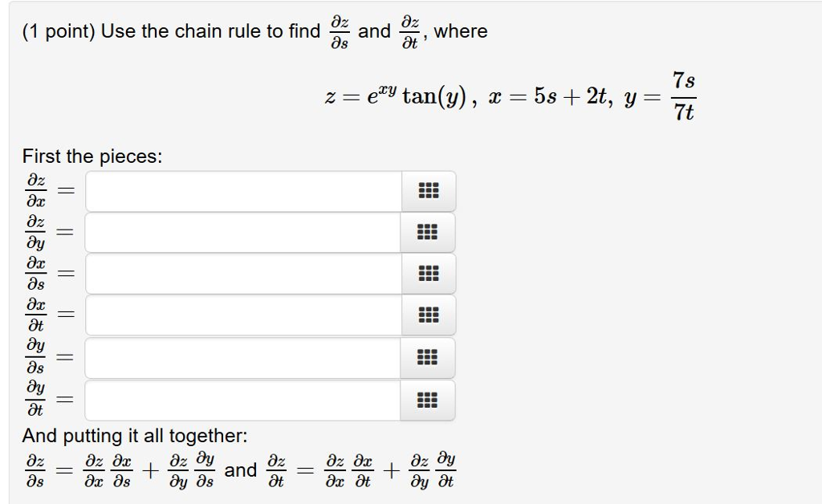The image size is (822, 504).
Task: Open the equation editor for ∂y/∂s
Action: 429,357
